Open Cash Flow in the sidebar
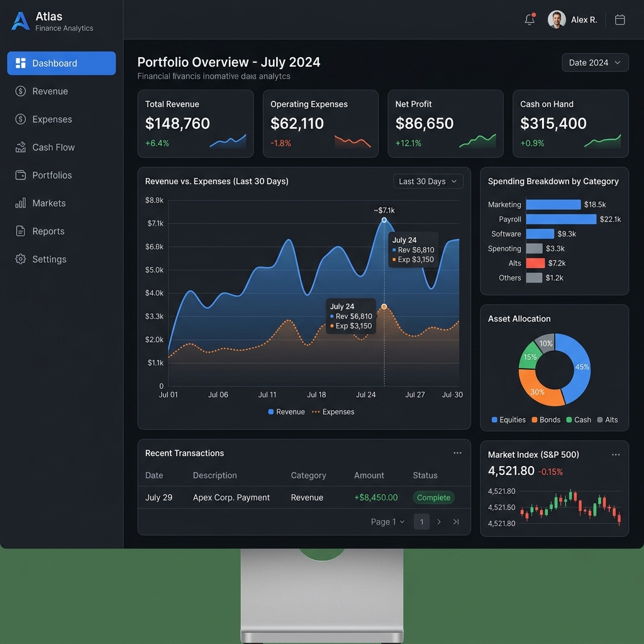 [61, 147]
